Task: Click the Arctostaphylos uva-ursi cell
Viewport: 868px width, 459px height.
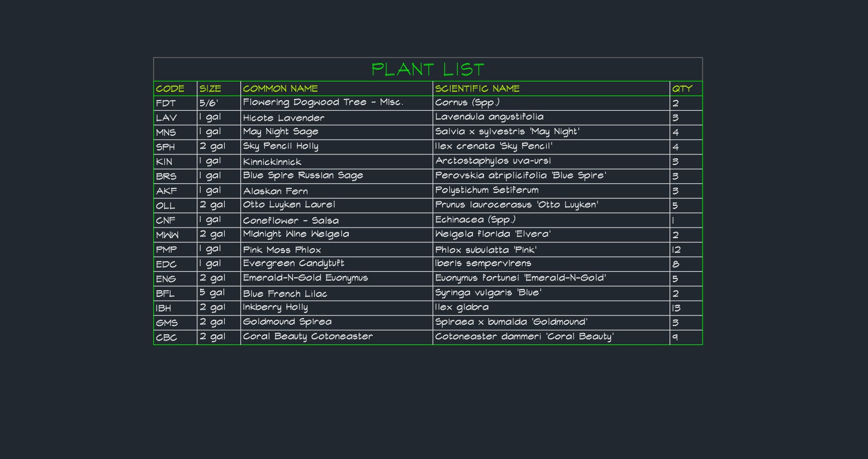Action: pos(551,162)
